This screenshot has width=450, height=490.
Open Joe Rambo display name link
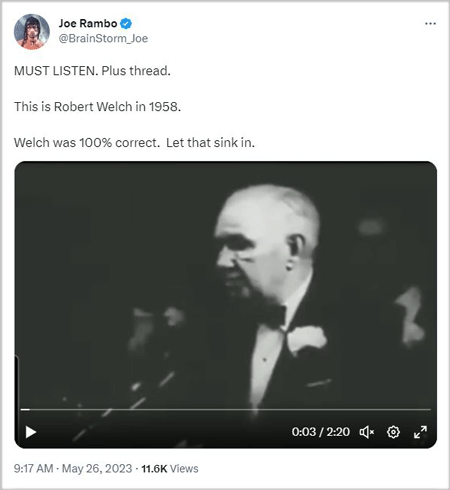pos(88,23)
